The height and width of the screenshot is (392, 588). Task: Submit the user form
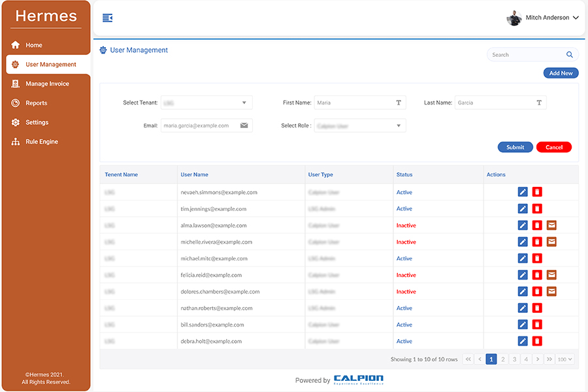(515, 147)
